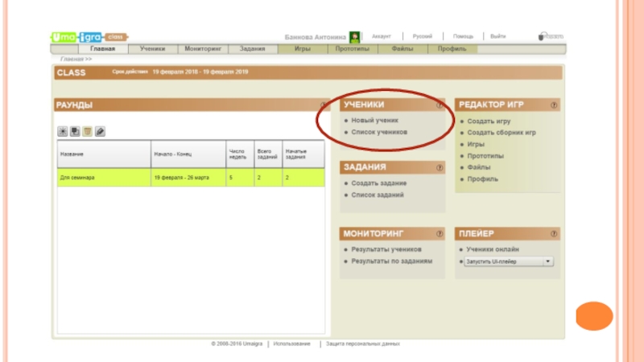Click Создать сборник игр link
Image resolution: width=644 pixels, height=362 pixels.
502,133
